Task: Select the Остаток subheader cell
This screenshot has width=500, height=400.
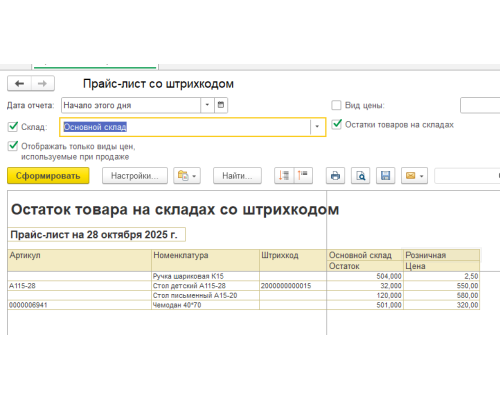Action: pos(365,266)
